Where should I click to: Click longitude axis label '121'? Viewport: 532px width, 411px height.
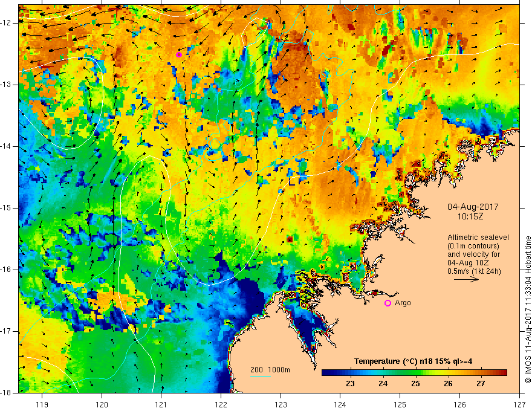click(x=161, y=404)
